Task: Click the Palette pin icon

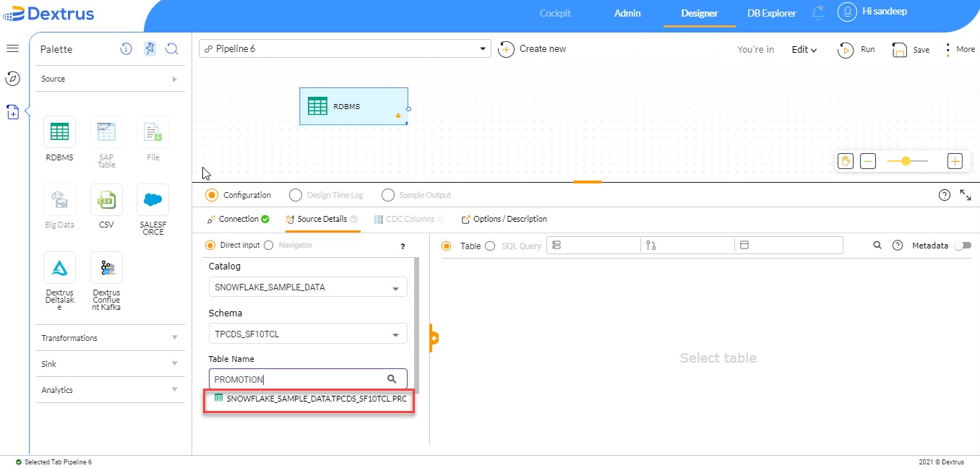Action: [149, 49]
